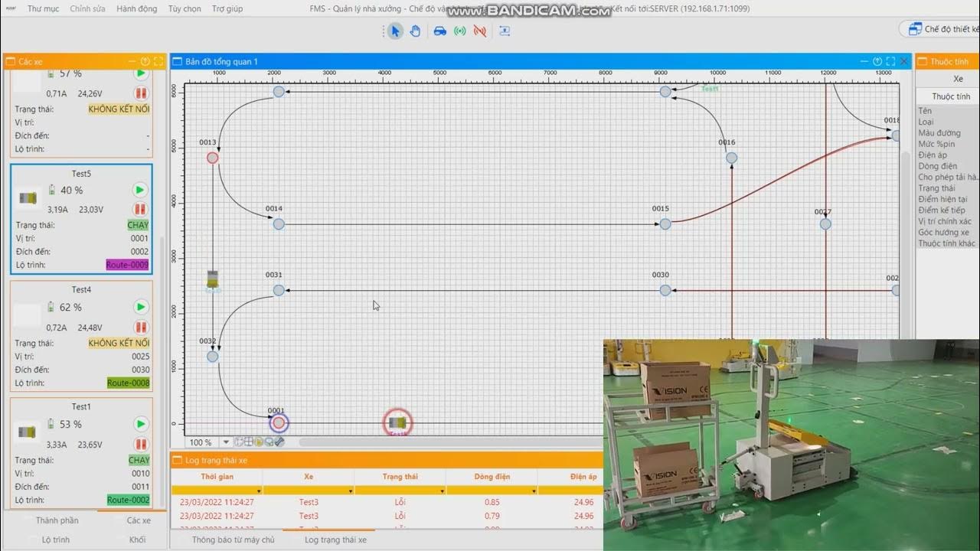Screen dimensions: 980x551
Task: Select map node 0014
Action: tap(279, 224)
